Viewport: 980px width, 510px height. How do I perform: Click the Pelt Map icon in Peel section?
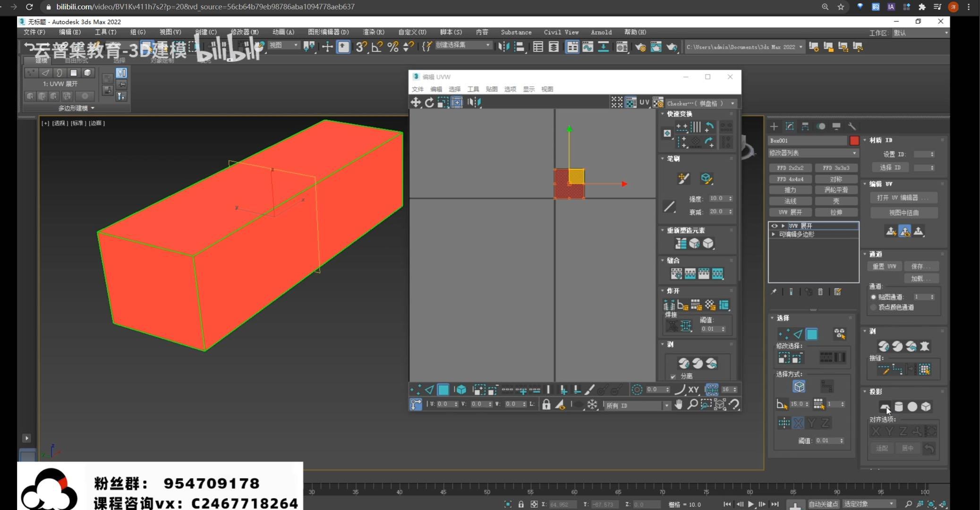[924, 346]
